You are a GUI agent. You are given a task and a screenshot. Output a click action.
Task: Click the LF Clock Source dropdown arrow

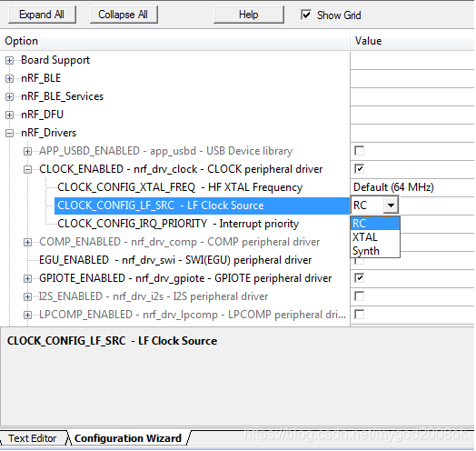point(391,205)
